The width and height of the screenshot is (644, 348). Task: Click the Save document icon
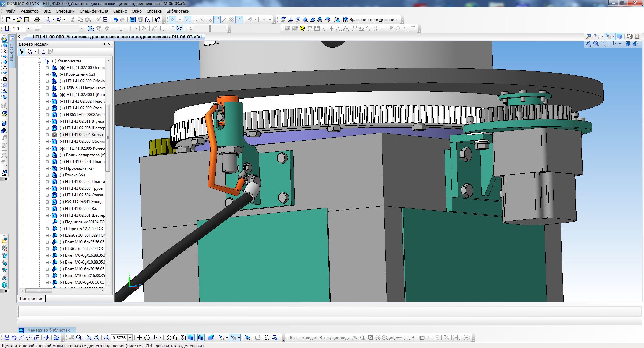coord(27,20)
